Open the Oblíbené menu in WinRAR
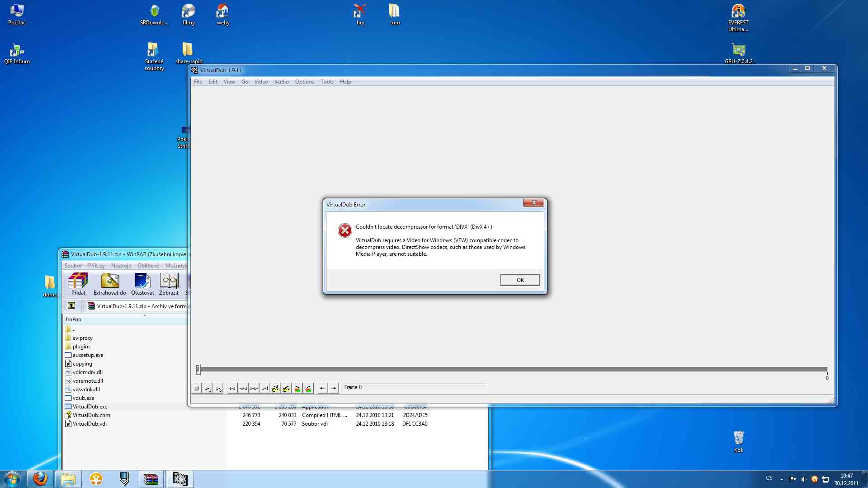 (x=148, y=266)
